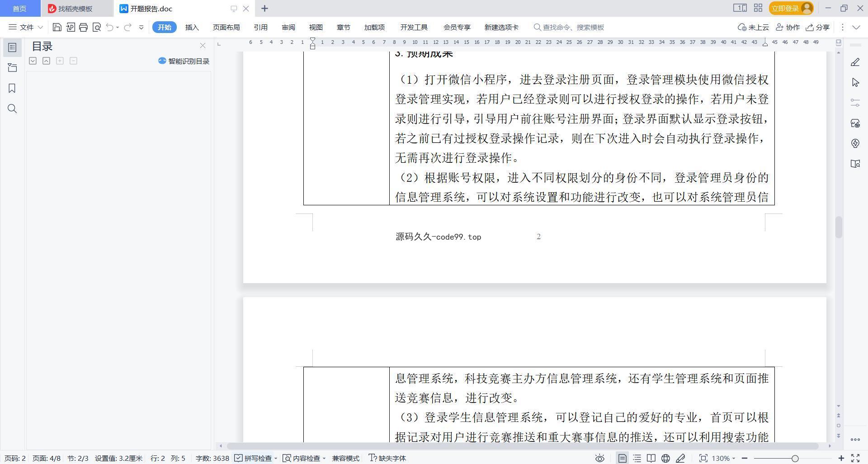Viewport: 868px width, 464px height.
Task: Toggle eye protection mode icon in status bar
Action: pyautogui.click(x=599, y=458)
